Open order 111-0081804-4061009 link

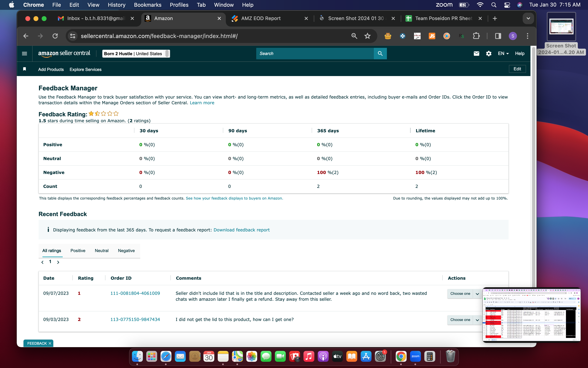[x=135, y=294]
